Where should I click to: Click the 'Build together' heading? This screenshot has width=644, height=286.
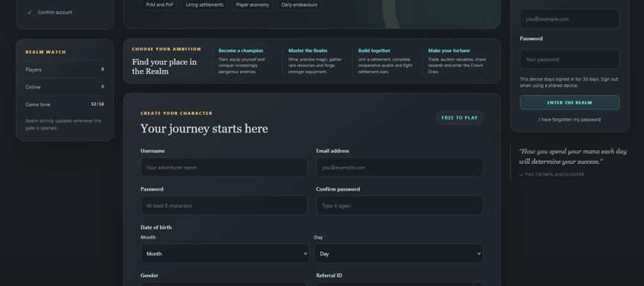[374, 51]
